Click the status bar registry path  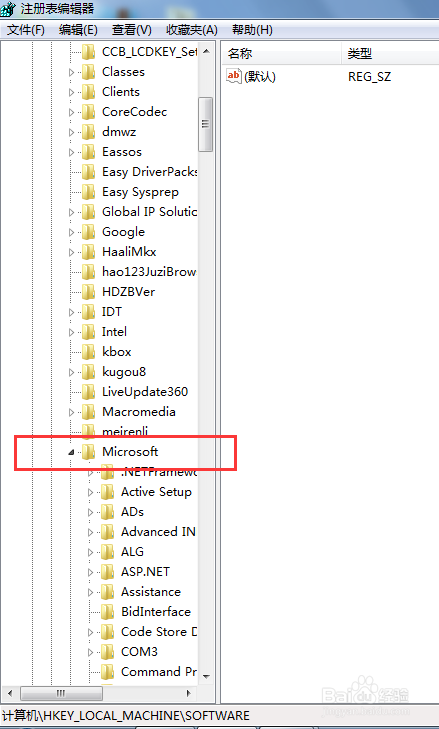point(126,715)
